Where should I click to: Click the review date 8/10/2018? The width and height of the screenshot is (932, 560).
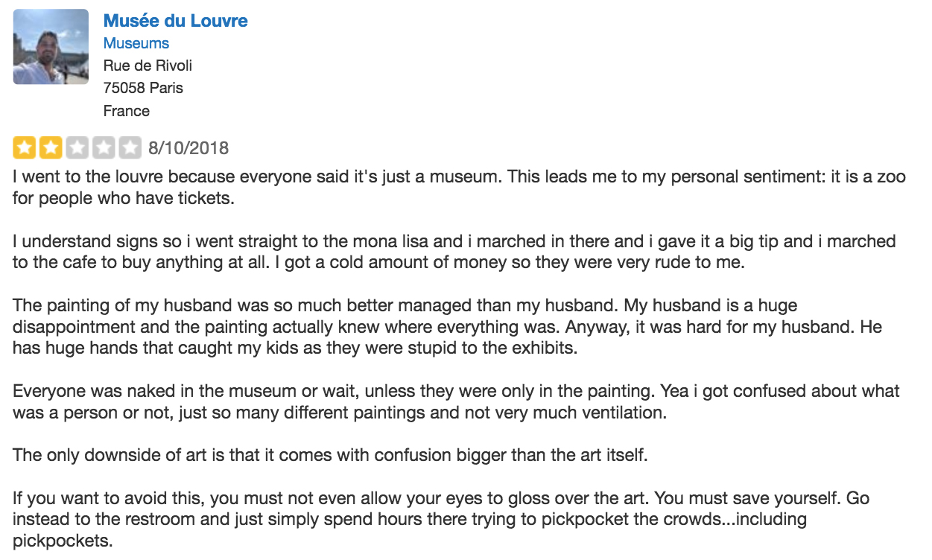[x=188, y=148]
